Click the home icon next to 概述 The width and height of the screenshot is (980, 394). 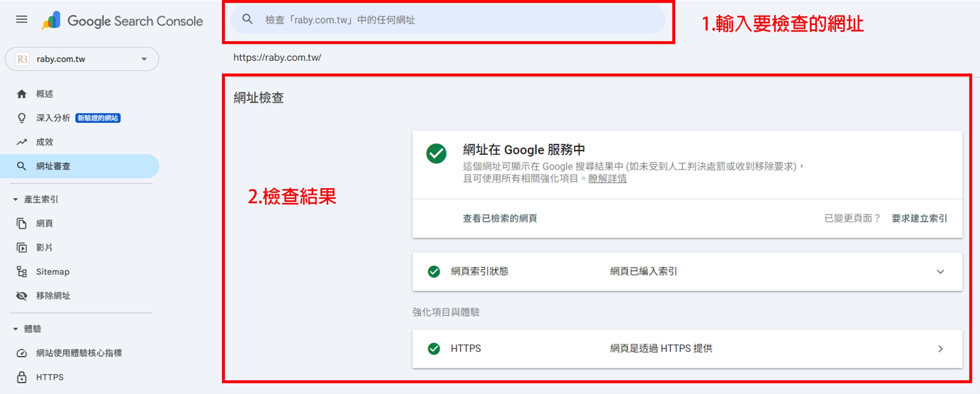tap(22, 94)
